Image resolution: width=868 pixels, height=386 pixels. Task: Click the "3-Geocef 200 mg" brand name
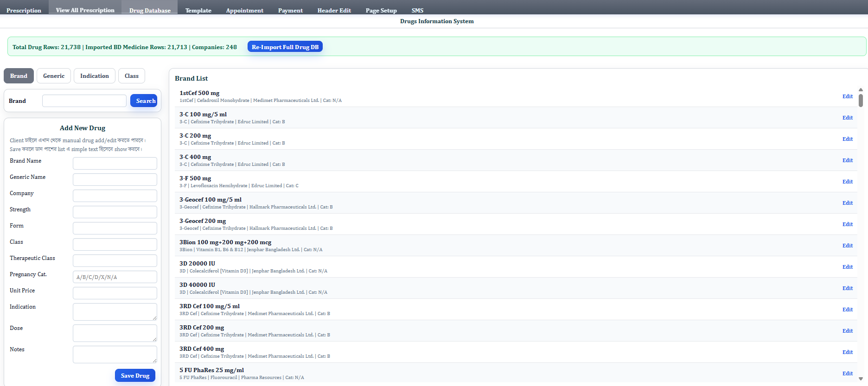click(203, 221)
